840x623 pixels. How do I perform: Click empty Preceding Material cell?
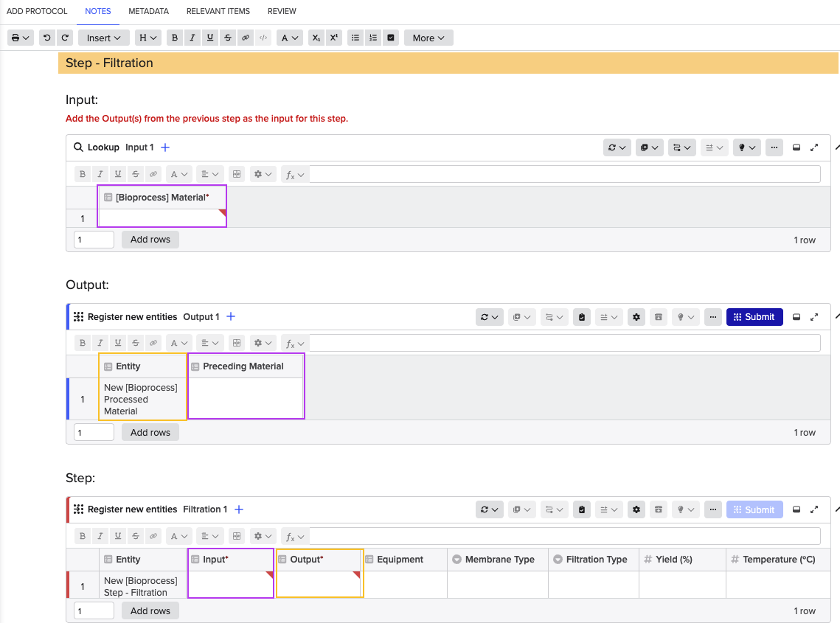pyautogui.click(x=246, y=399)
